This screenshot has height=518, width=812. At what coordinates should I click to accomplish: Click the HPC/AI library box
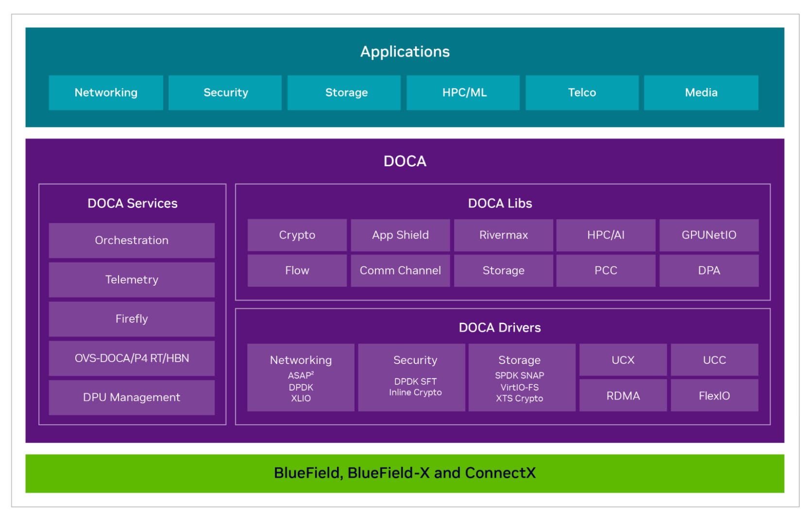click(x=606, y=235)
